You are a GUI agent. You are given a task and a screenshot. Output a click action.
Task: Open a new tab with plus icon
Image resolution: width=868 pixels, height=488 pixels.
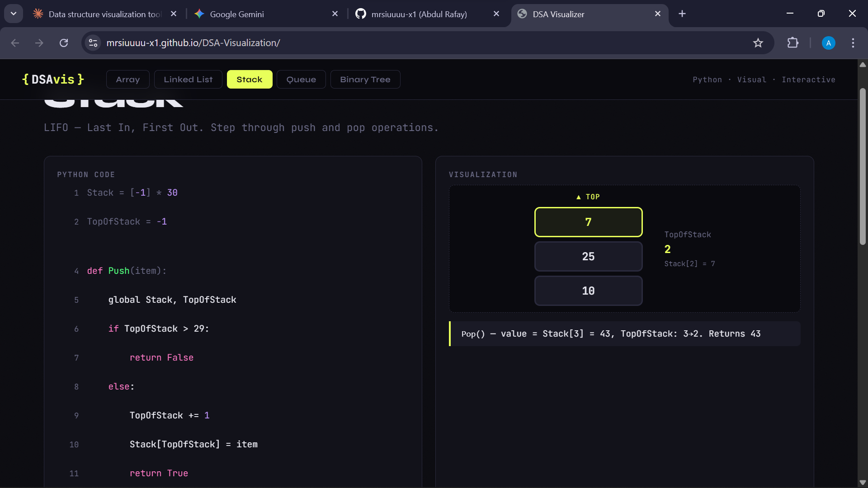point(682,14)
